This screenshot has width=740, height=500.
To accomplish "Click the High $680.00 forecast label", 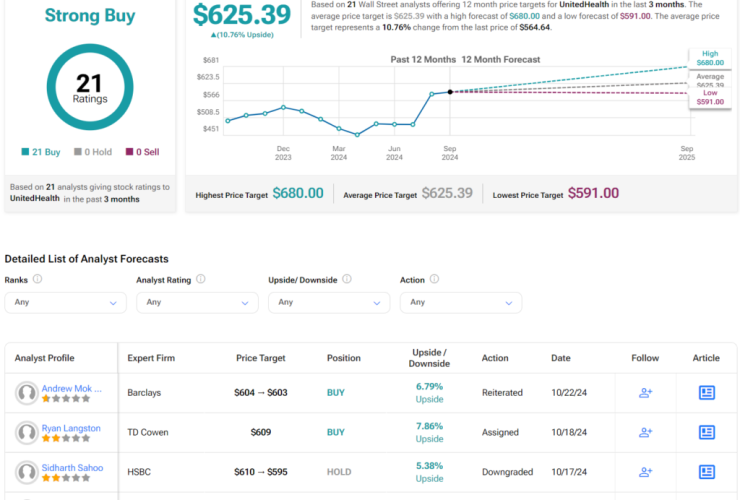I will (x=710, y=58).
